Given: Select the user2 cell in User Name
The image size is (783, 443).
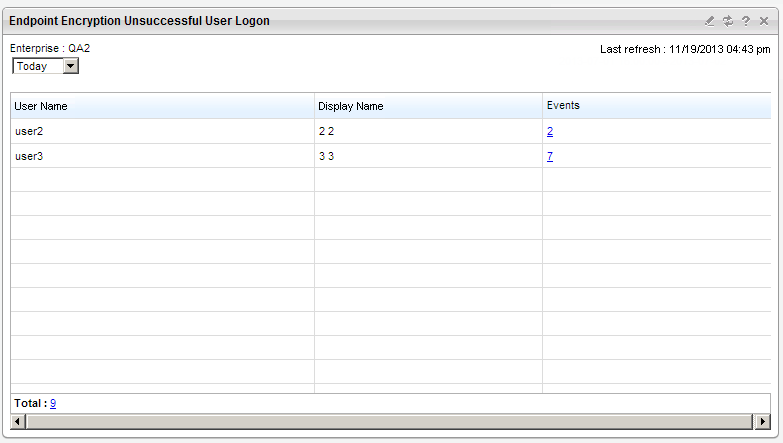Looking at the screenshot, I should coord(30,131).
